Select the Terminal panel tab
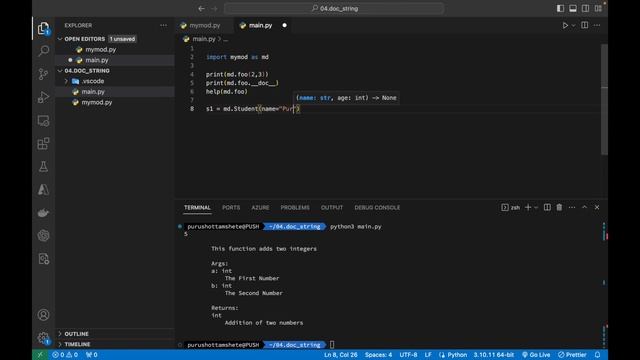This screenshot has width=640, height=360. [x=197, y=207]
